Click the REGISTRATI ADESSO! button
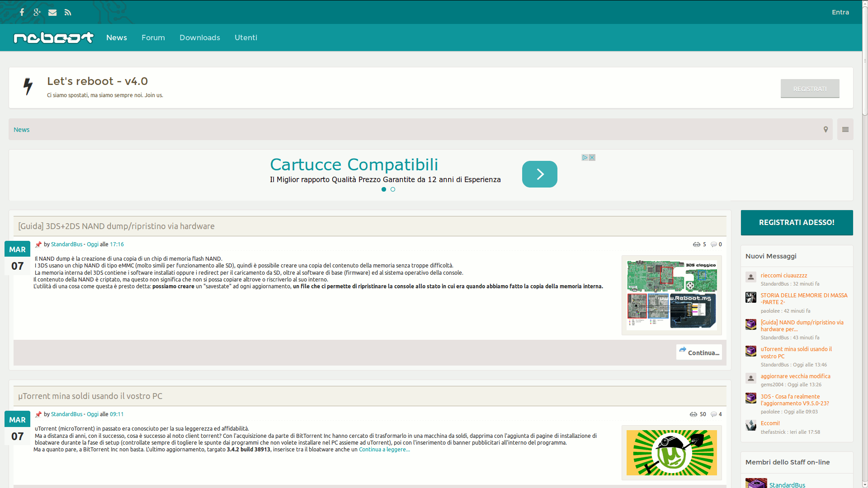 (797, 222)
